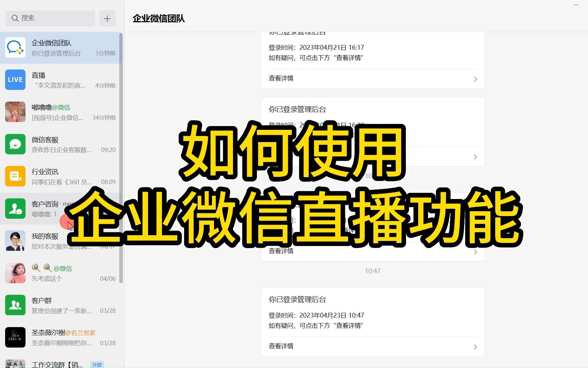Expand chevron on the second login card

click(475, 157)
